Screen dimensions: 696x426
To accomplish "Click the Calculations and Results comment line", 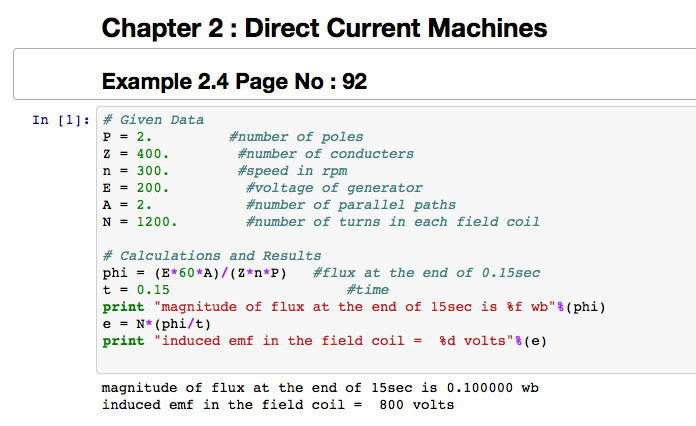I will point(212,256).
